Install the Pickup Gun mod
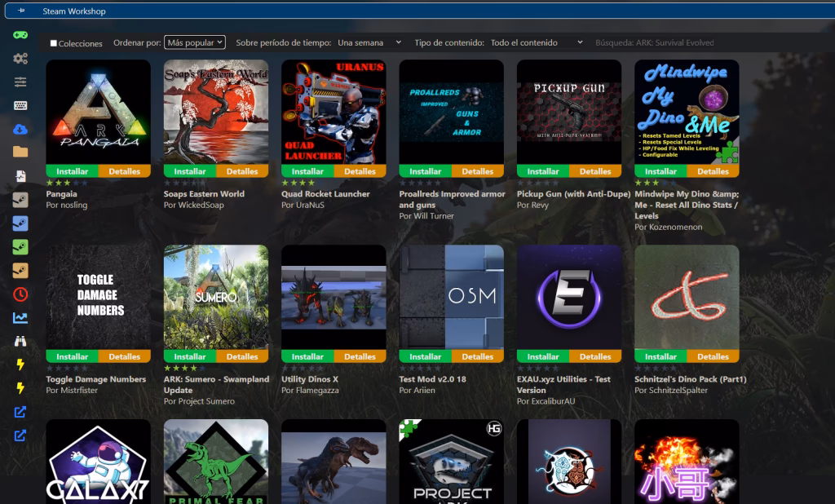Image resolution: width=835 pixels, height=504 pixels. 542,171
